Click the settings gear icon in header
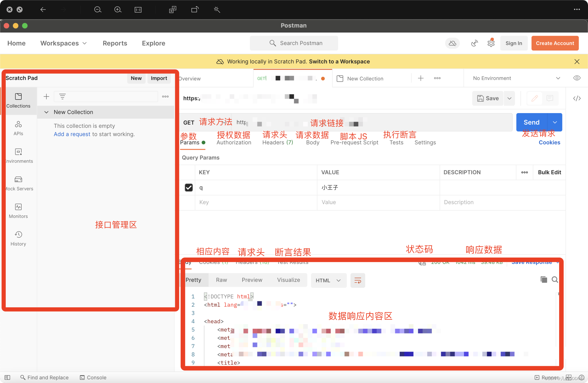The width and height of the screenshot is (588, 383). (491, 43)
